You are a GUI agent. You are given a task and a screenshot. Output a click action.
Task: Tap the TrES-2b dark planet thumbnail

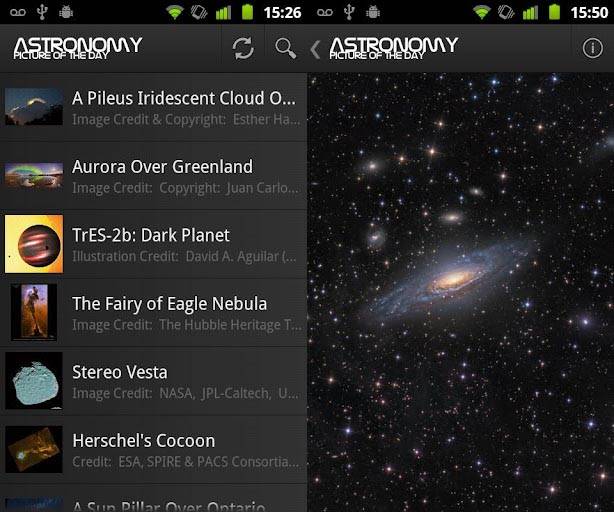click(34, 244)
